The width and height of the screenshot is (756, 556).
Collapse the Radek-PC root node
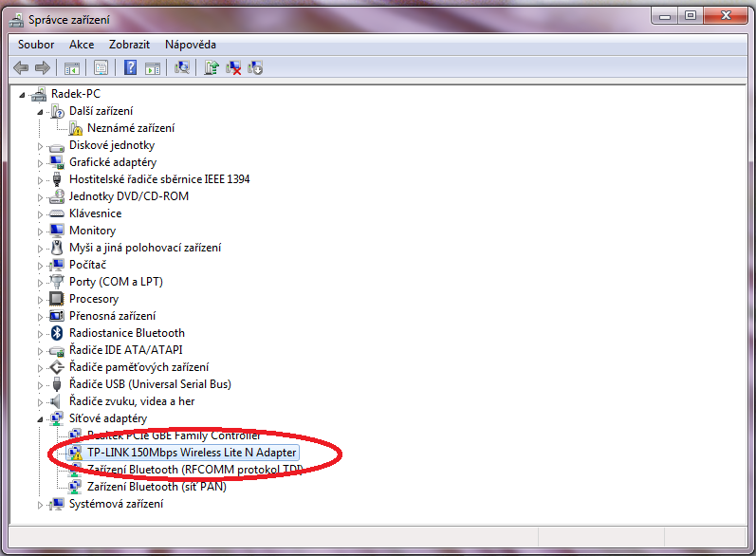pos(22,95)
